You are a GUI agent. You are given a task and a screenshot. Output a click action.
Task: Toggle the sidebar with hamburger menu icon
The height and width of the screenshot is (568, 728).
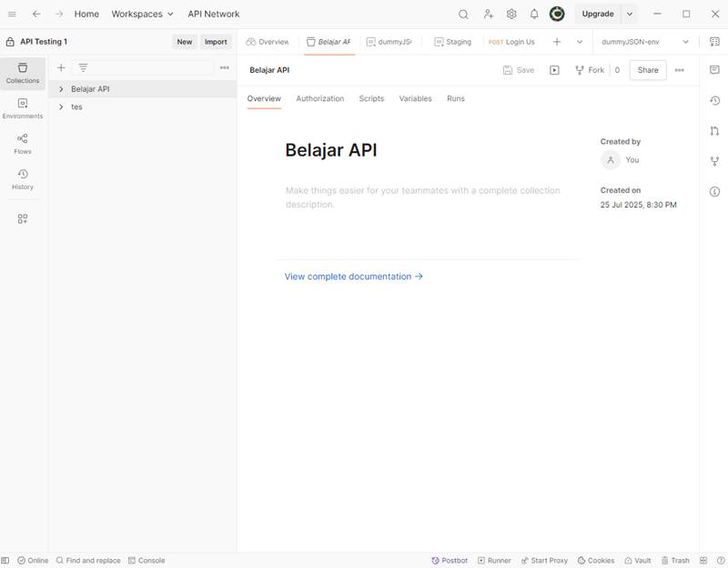click(12, 15)
